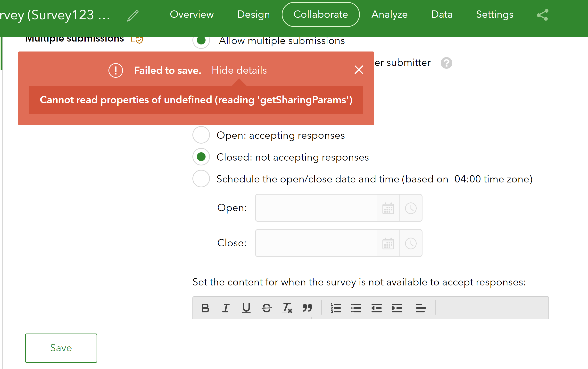Dismiss the Failed to save message
588x369 pixels.
pos(359,70)
